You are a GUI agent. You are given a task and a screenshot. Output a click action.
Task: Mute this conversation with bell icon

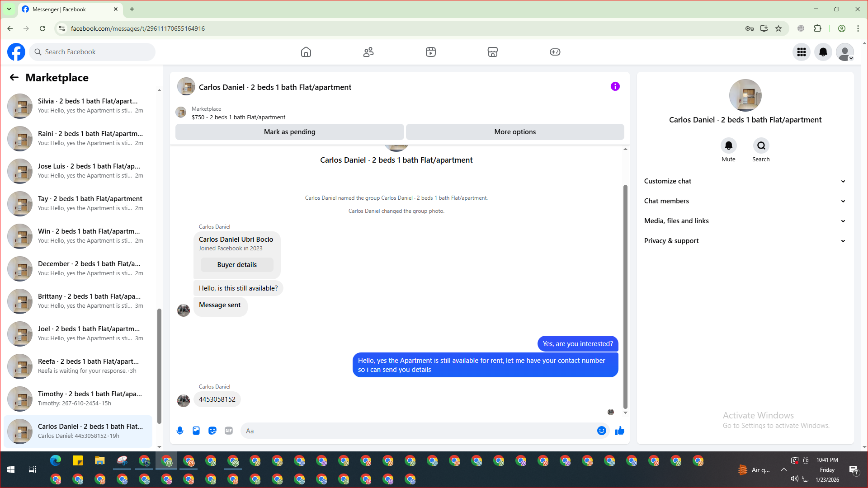click(728, 145)
